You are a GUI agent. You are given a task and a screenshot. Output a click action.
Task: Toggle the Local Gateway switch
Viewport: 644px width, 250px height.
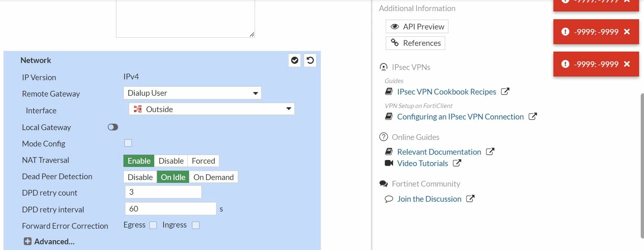point(113,127)
